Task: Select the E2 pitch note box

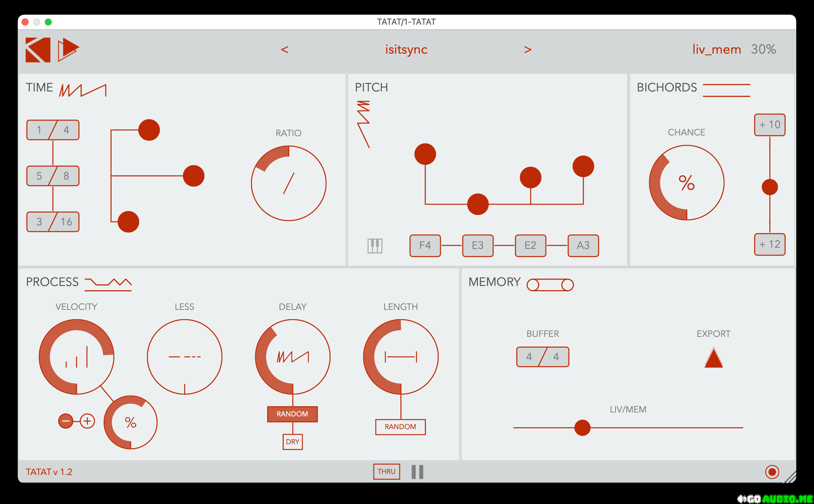Action: (x=531, y=245)
